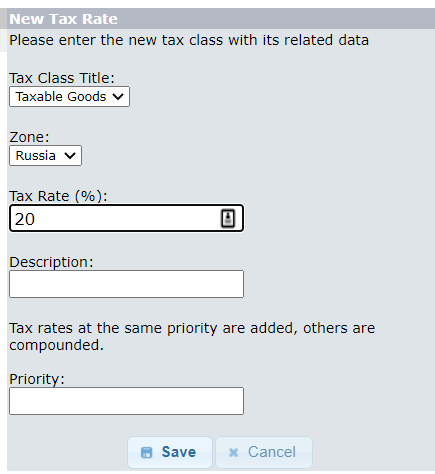Open the Zone dropdown showing Russia
This screenshot has width=435, height=474.
(x=45, y=155)
